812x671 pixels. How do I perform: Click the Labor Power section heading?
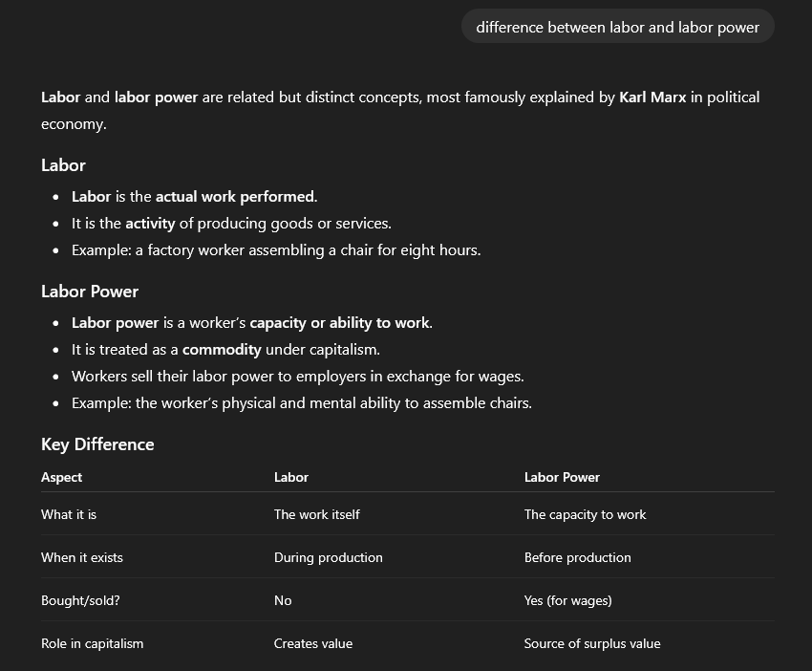click(90, 292)
